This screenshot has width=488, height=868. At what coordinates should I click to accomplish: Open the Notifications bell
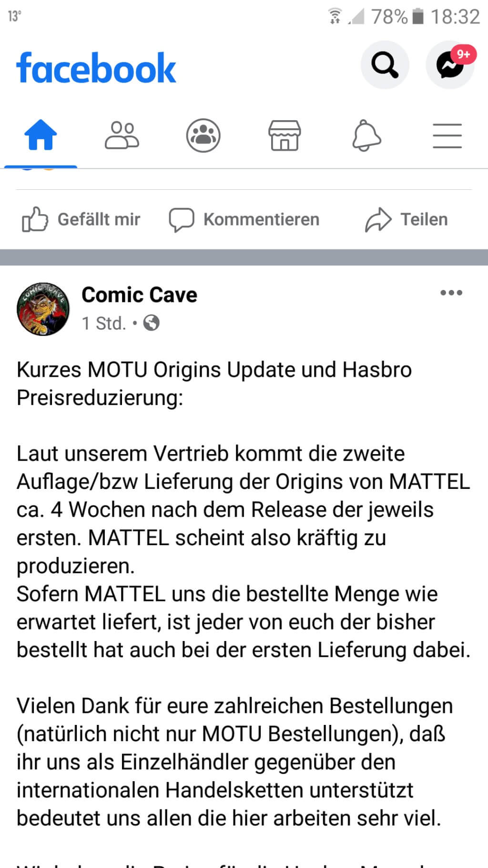[366, 135]
